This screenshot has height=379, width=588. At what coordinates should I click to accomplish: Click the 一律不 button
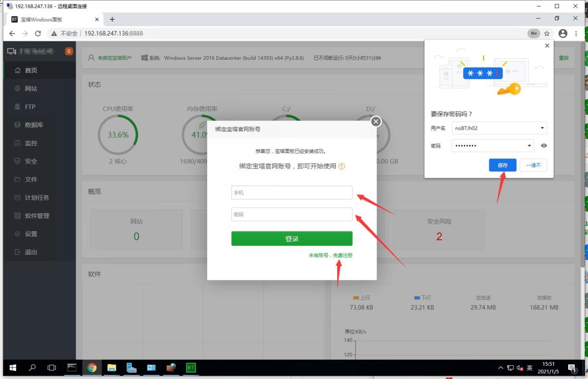pos(533,165)
